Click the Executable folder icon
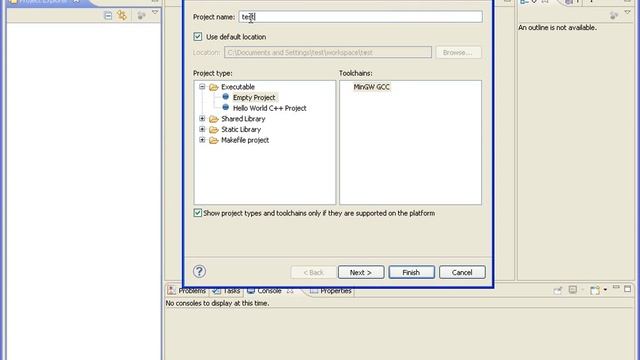This screenshot has width=640, height=360. (213, 87)
